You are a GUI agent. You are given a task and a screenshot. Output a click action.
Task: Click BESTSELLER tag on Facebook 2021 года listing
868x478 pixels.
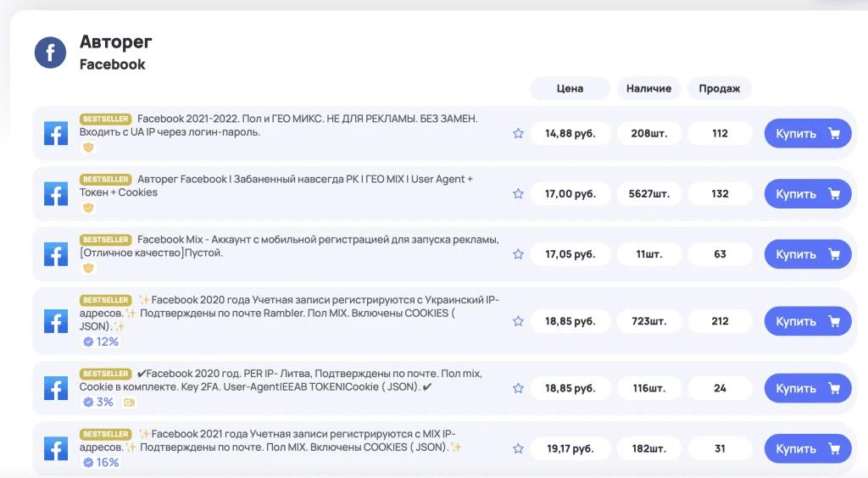click(105, 434)
